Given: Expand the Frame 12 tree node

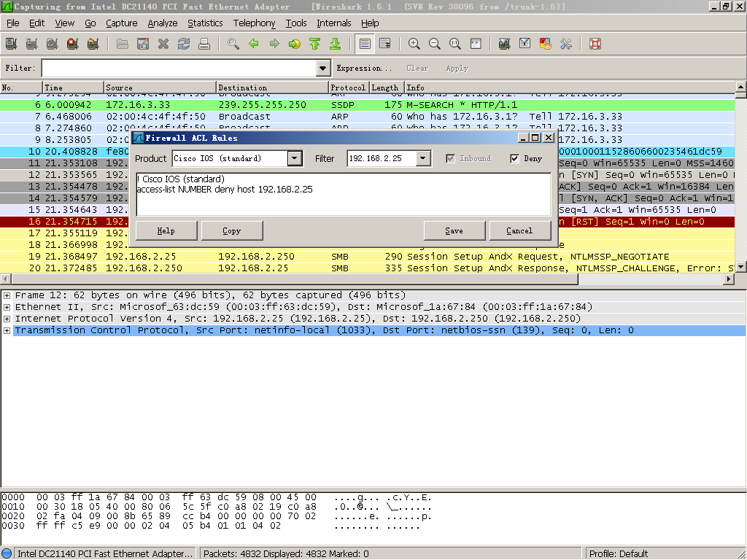Looking at the screenshot, I should click(x=7, y=295).
